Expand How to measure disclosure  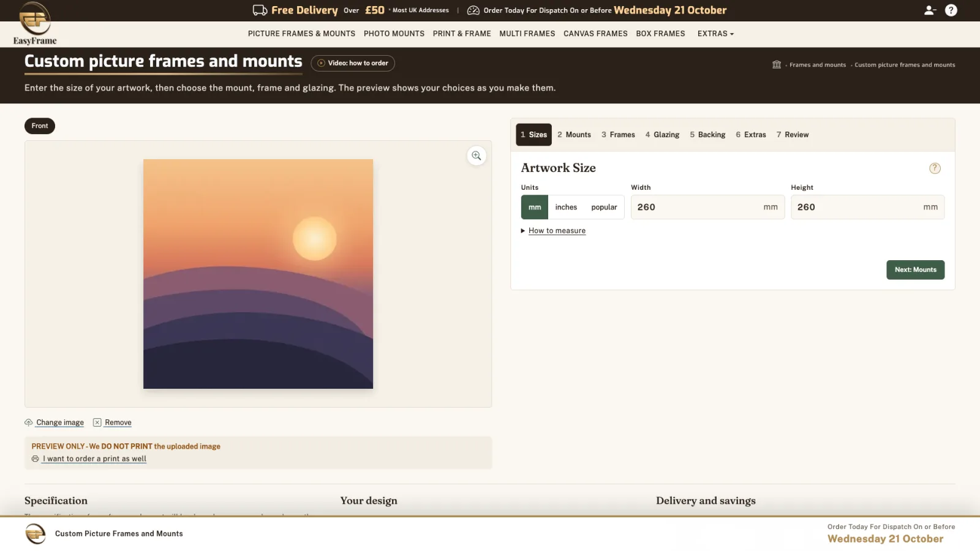pyautogui.click(x=553, y=231)
